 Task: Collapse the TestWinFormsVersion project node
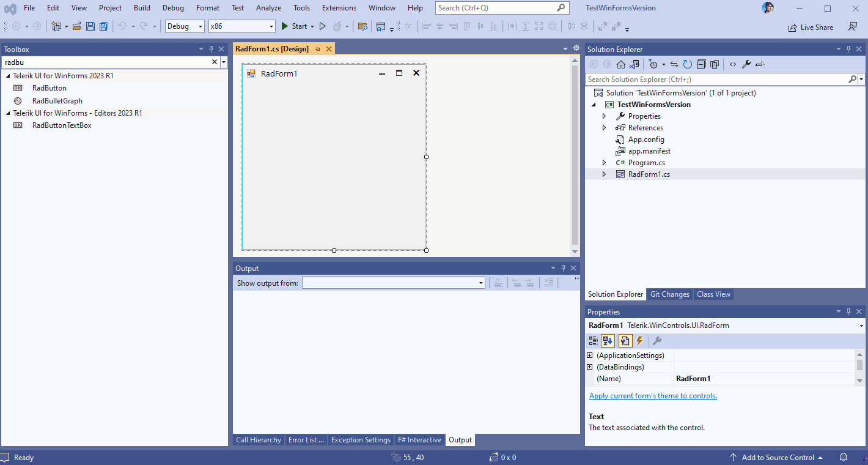point(594,105)
